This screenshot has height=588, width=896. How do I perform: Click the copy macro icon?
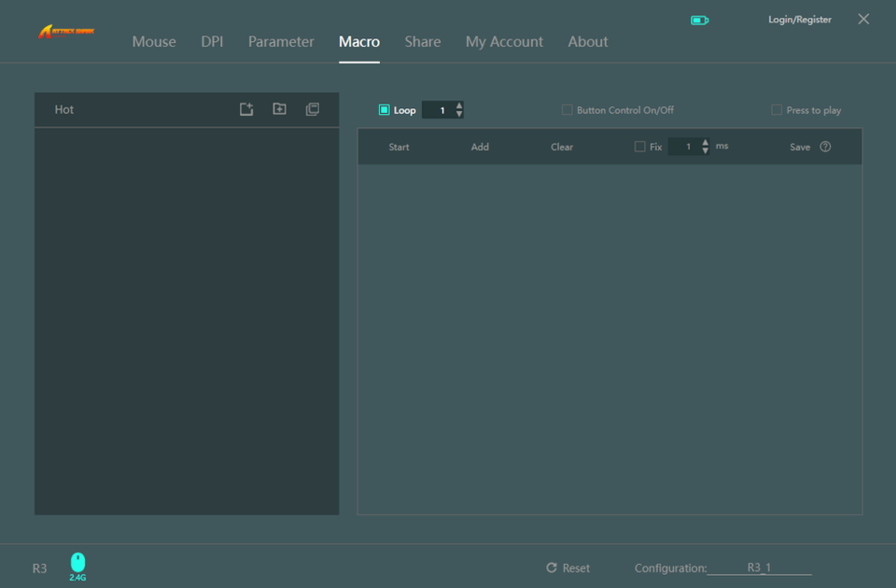[x=313, y=109]
